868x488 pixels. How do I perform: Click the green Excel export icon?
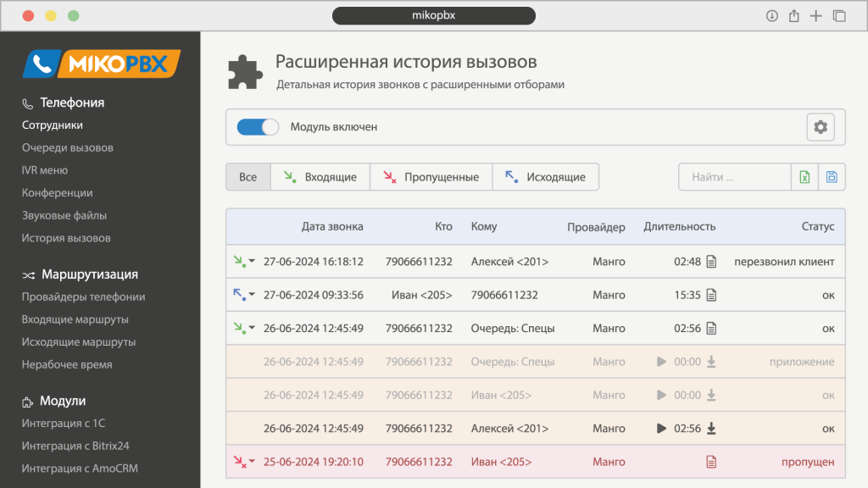[804, 177]
